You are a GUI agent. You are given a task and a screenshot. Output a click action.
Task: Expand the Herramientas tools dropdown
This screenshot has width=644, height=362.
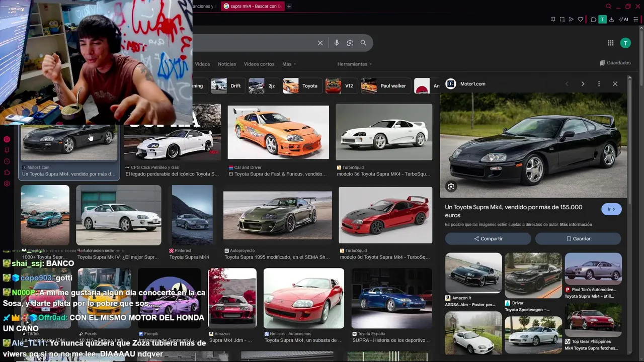[355, 64]
